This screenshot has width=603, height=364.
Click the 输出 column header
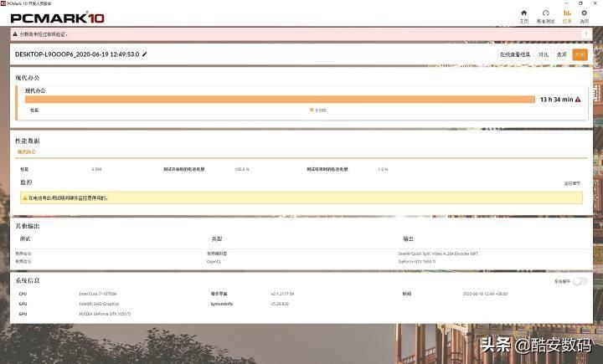click(x=408, y=238)
